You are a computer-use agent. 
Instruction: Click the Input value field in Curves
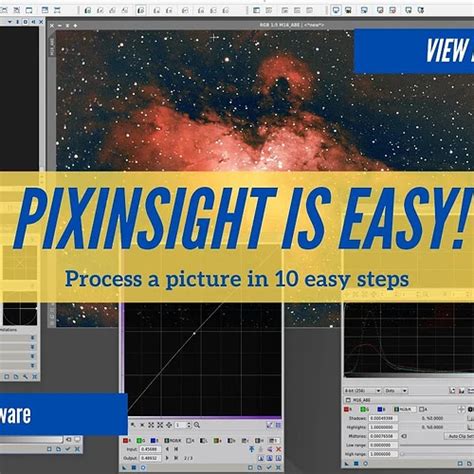point(150,449)
